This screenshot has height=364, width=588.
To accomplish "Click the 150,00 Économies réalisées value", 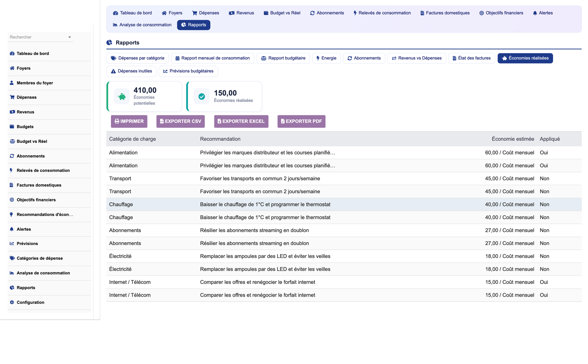I will pyautogui.click(x=225, y=93).
